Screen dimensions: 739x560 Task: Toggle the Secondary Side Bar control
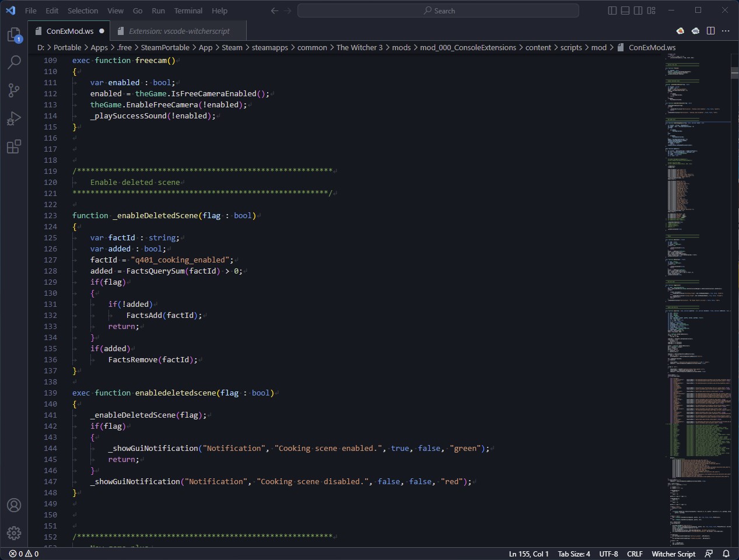point(638,10)
